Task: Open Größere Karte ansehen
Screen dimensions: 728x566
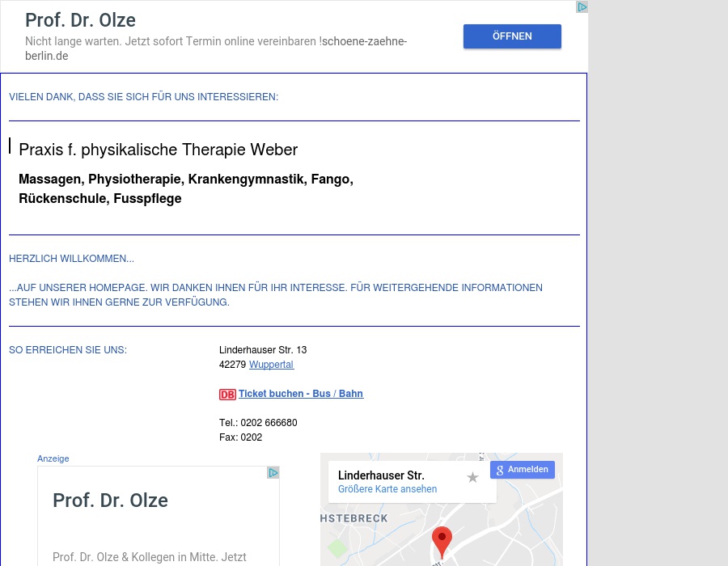Action: tap(387, 489)
